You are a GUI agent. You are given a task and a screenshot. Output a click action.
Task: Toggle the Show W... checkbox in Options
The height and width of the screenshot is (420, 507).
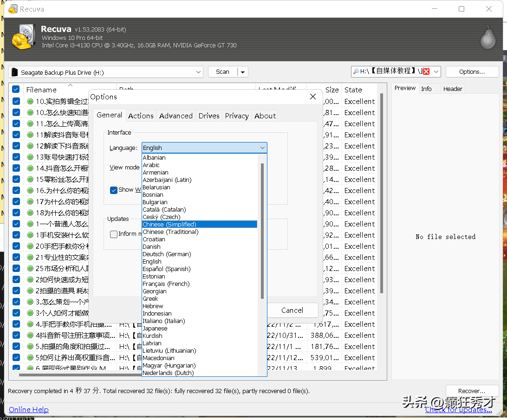point(113,190)
